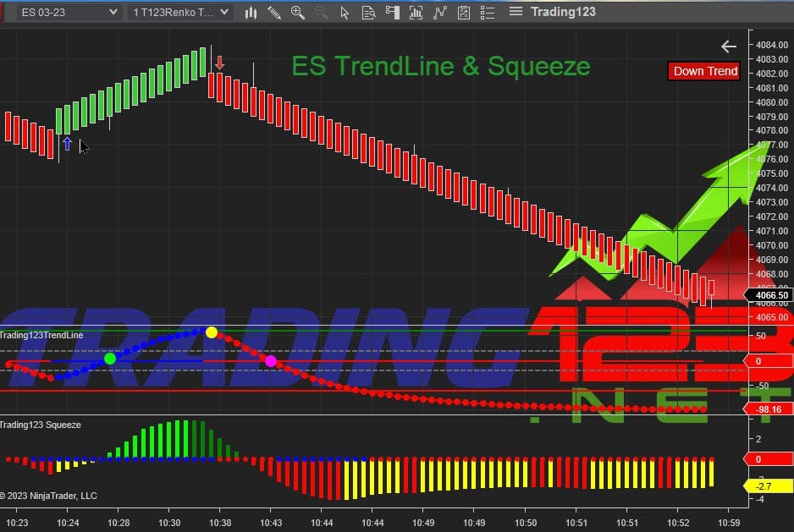This screenshot has height=532, width=794.
Task: Click the -98.16 TrendLine value marker
Action: pyautogui.click(x=768, y=409)
